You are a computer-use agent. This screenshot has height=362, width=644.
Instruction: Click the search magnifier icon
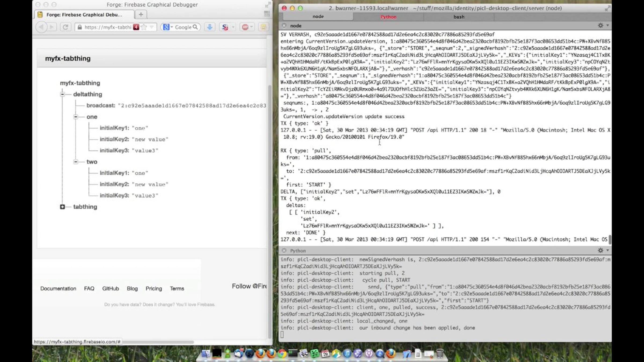point(195,27)
